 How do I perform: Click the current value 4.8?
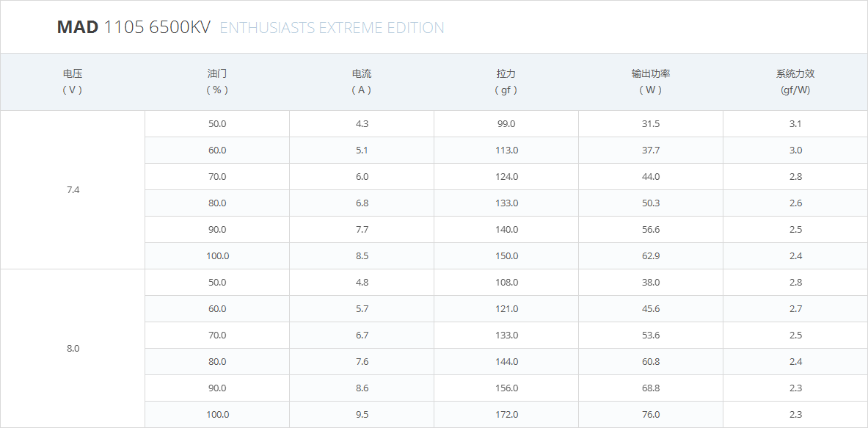[x=362, y=283]
